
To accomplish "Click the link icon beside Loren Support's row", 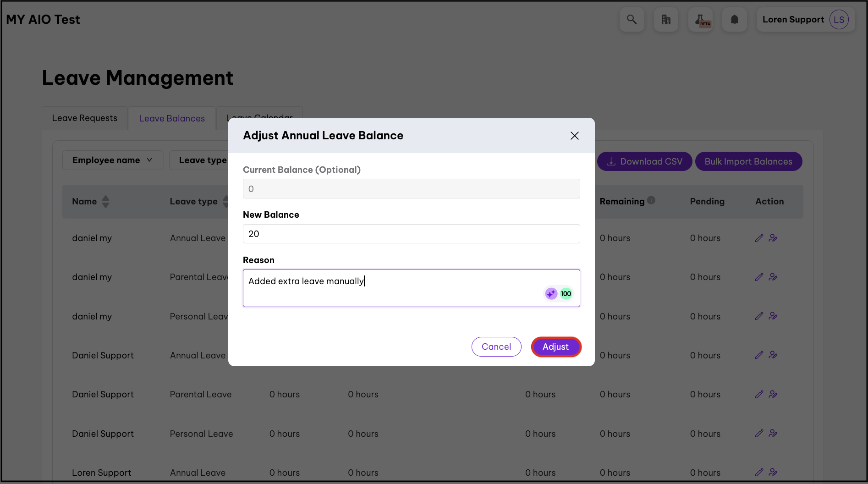I will point(774,472).
